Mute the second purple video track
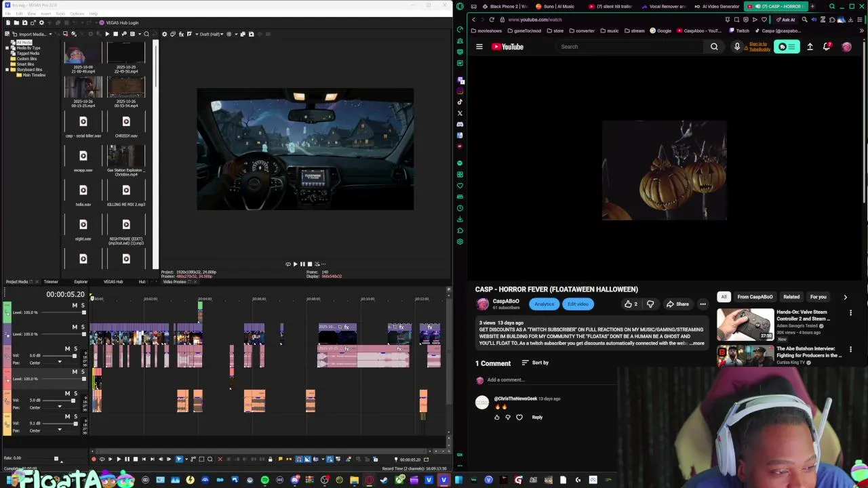The width and height of the screenshot is (868, 488). pyautogui.click(x=75, y=327)
